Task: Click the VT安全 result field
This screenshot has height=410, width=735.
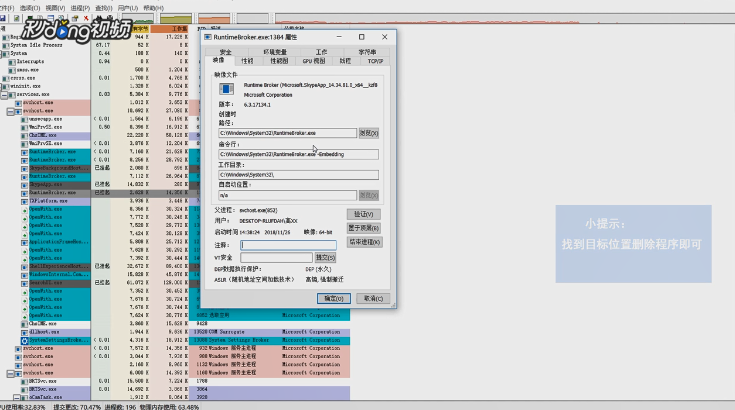Action: (276, 257)
